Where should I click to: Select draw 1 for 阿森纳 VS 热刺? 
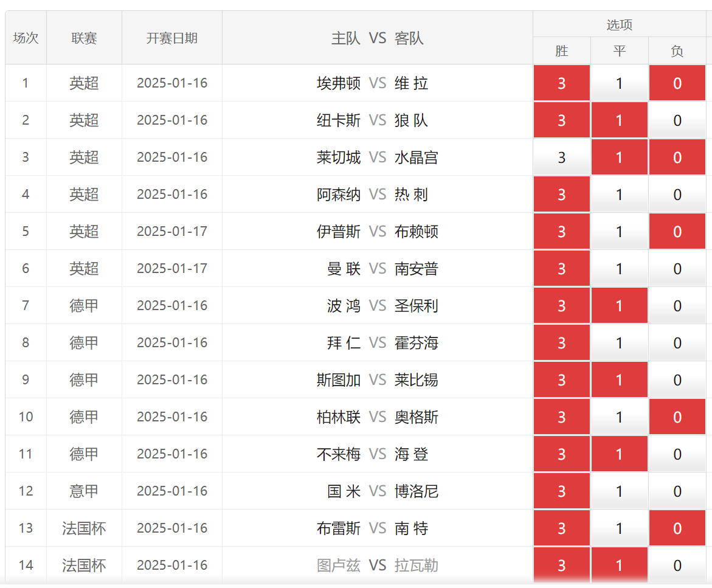(x=620, y=195)
